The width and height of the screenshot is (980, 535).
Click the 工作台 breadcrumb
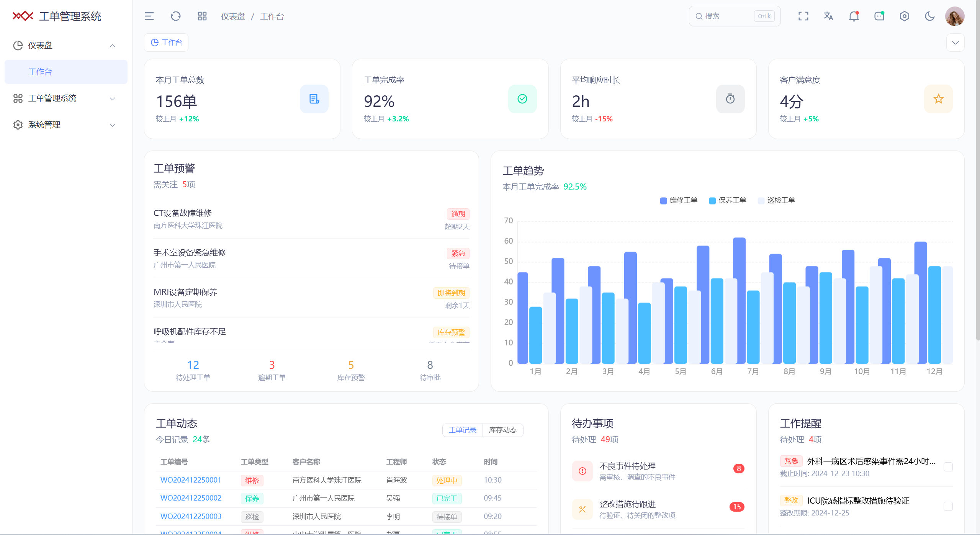(x=272, y=16)
